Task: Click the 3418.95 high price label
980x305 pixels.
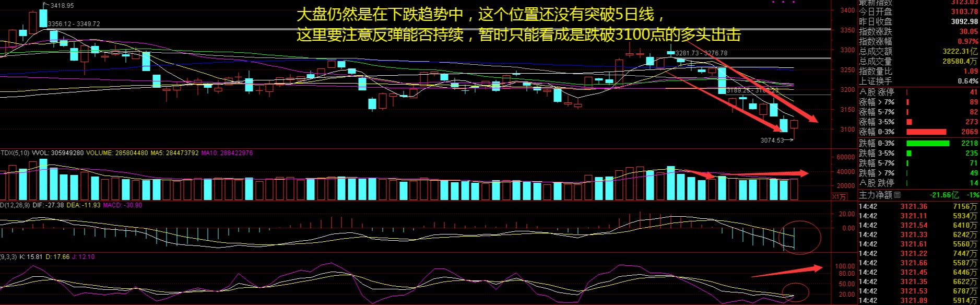Action: click(62, 6)
